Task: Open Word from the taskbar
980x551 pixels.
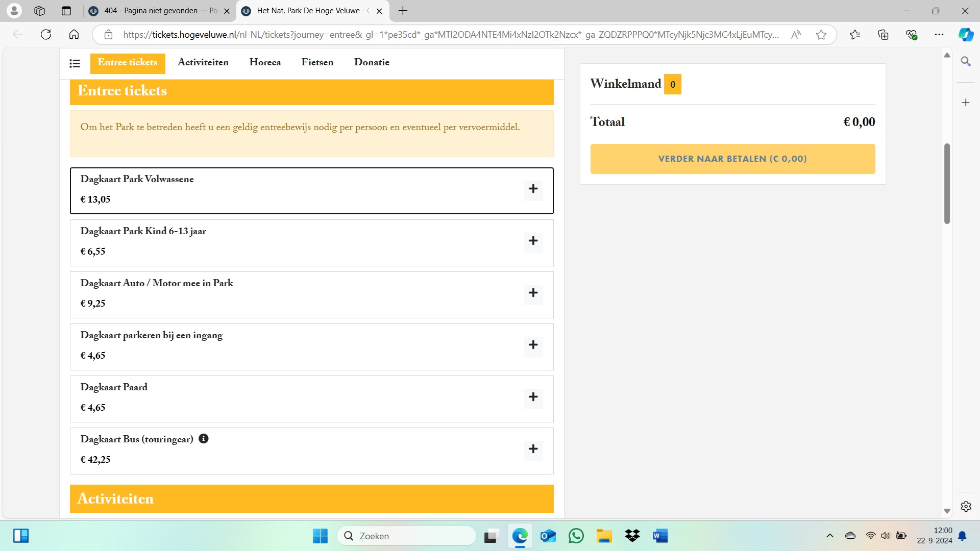Action: click(660, 536)
